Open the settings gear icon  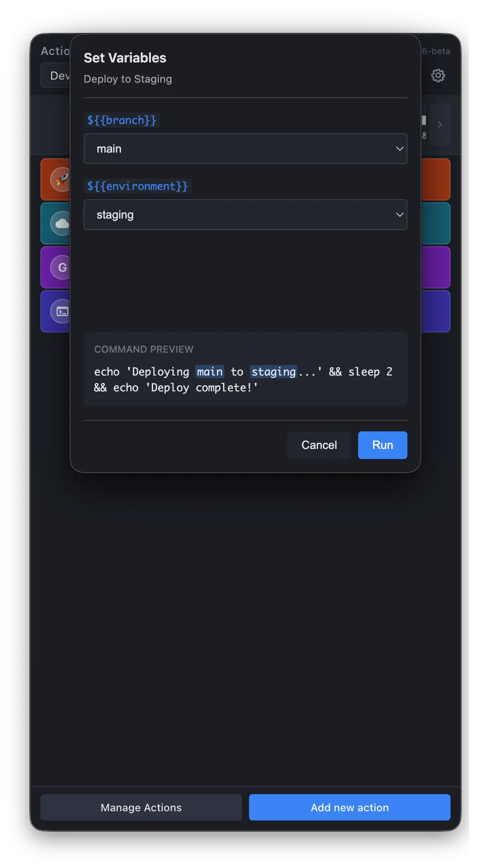438,76
